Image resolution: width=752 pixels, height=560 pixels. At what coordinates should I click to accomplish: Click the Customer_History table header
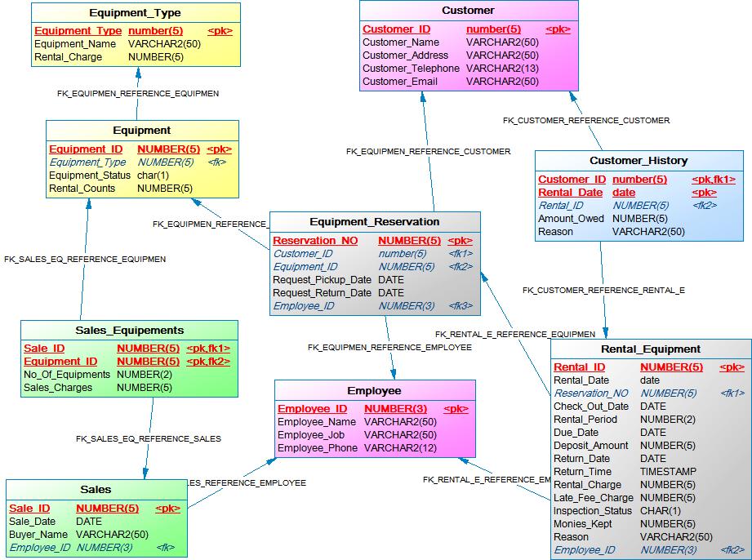tap(639, 161)
